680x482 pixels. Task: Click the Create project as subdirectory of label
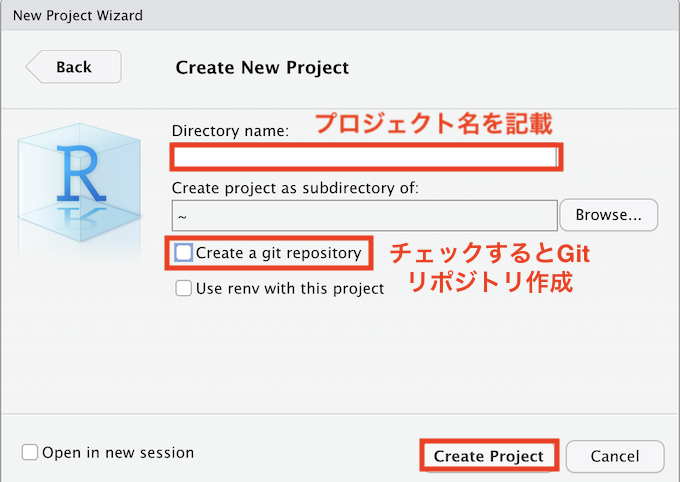click(x=295, y=188)
